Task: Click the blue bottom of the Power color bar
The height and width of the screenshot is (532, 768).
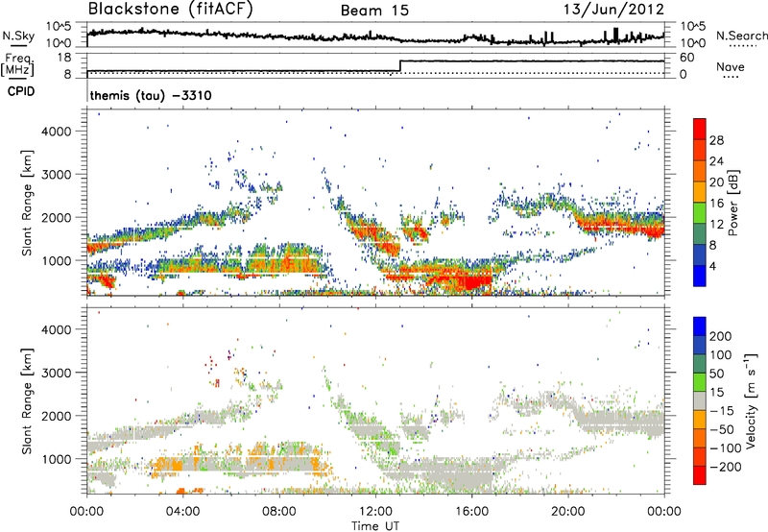Action: click(x=700, y=278)
